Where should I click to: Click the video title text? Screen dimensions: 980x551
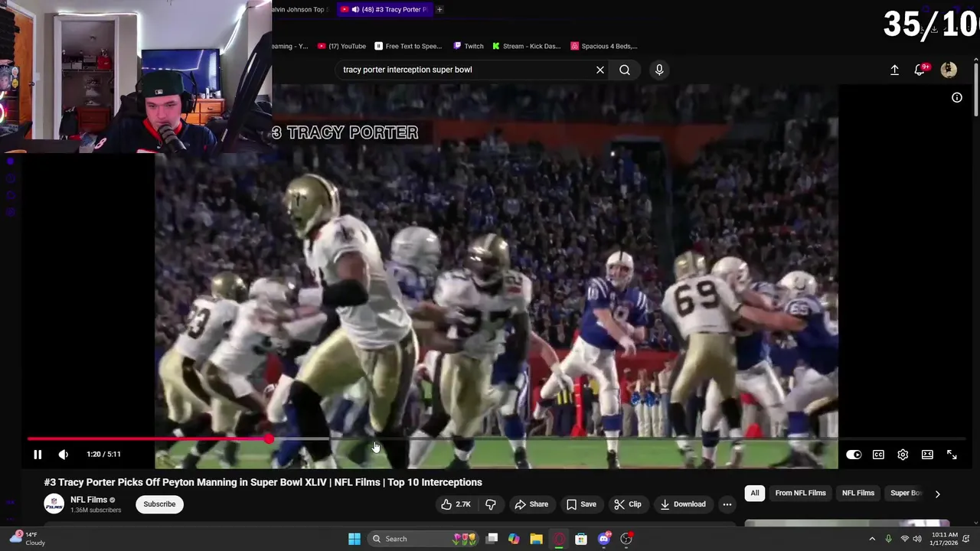coord(263,482)
